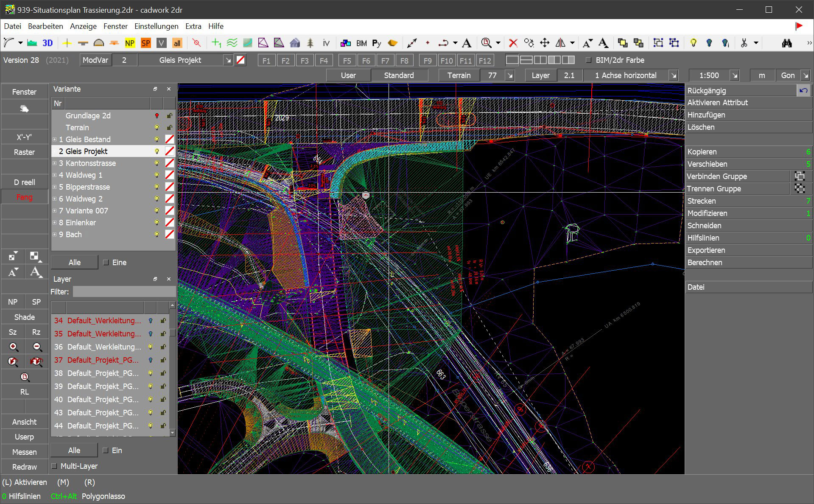The width and height of the screenshot is (814, 504).
Task: Select the scissors cut tool icon
Action: 744,43
